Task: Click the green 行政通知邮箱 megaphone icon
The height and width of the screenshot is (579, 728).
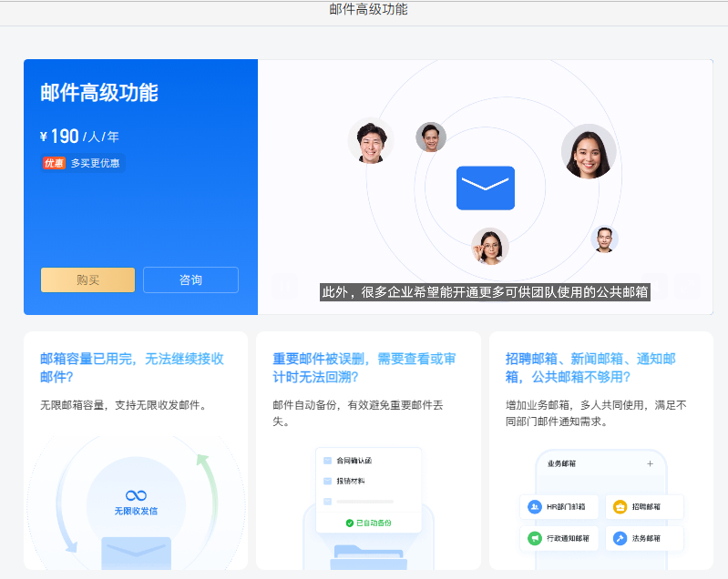Action: pos(535,538)
